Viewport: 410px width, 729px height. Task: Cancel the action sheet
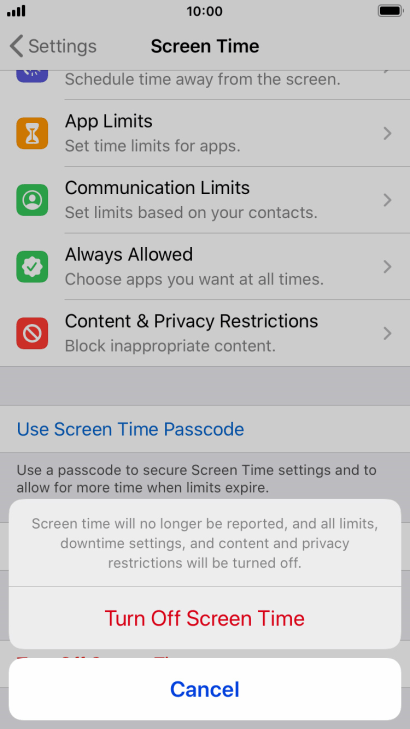[205, 689]
